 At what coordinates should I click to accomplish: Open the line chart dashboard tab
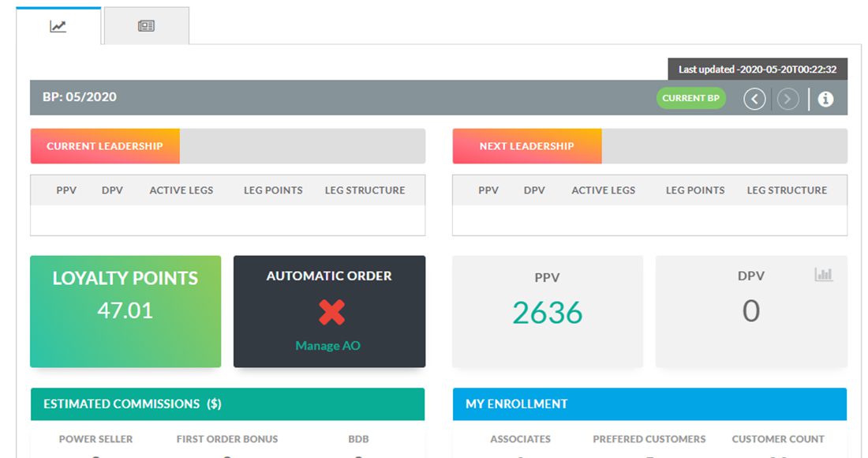tap(58, 26)
